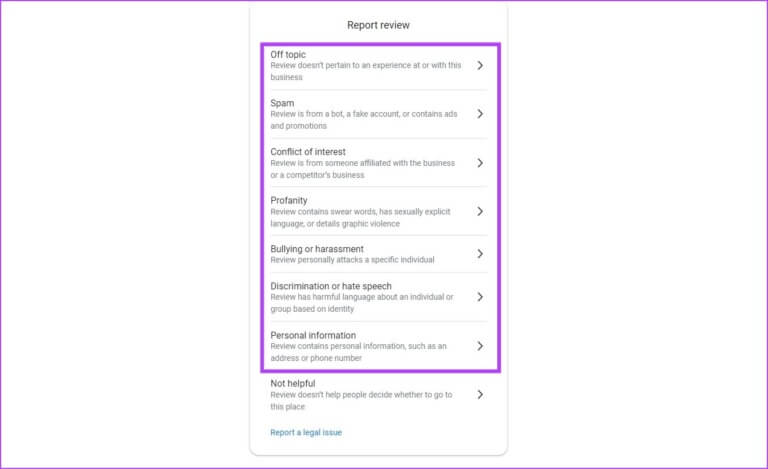Select the Bullying or harassment option
The image size is (768, 469).
(x=316, y=249)
